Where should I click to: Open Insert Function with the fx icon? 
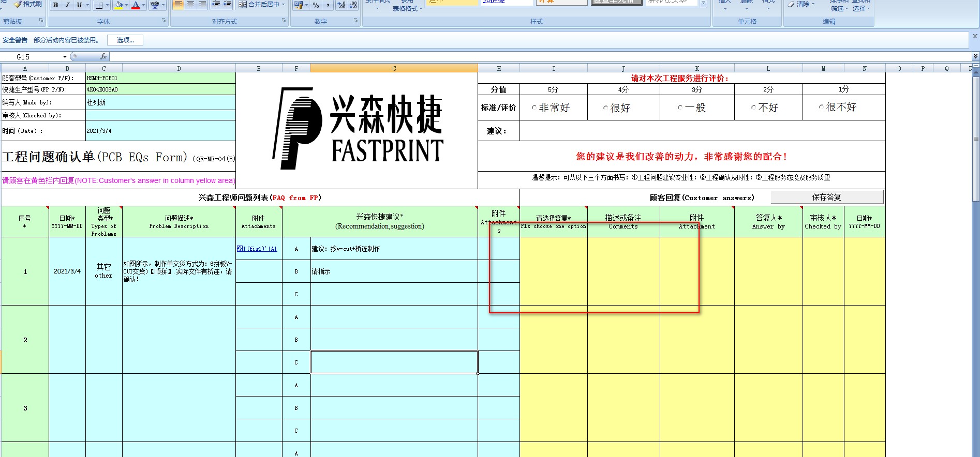pyautogui.click(x=103, y=56)
